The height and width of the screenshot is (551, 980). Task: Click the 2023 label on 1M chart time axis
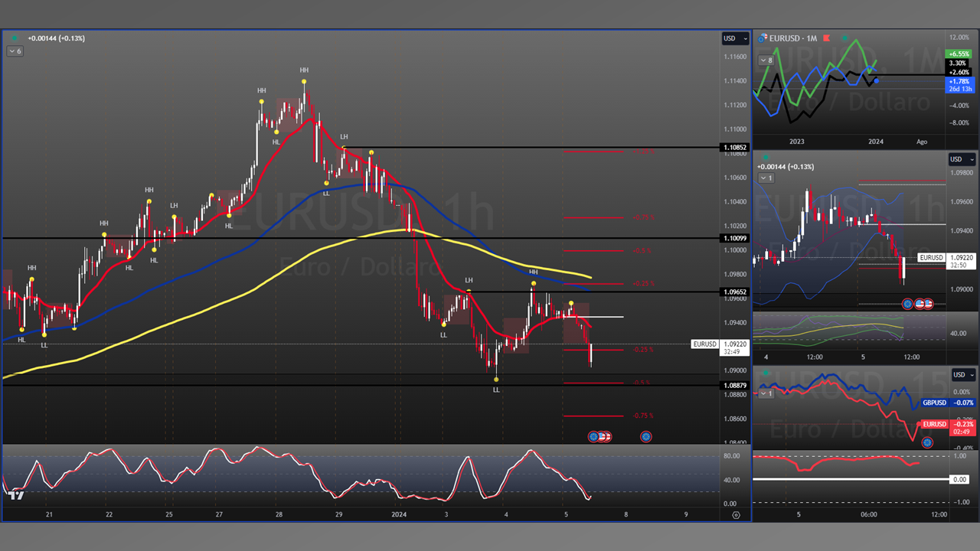coord(796,142)
